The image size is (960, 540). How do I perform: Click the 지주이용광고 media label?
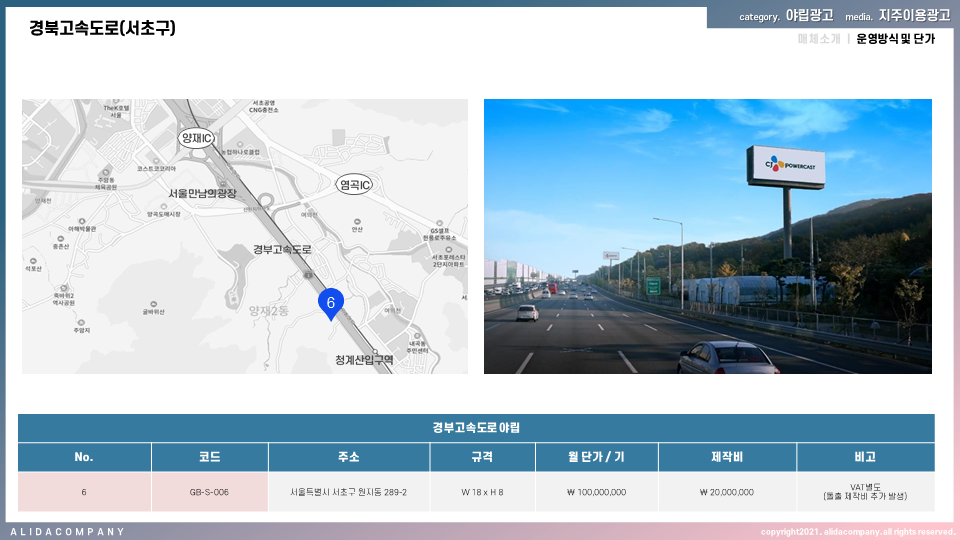[914, 16]
